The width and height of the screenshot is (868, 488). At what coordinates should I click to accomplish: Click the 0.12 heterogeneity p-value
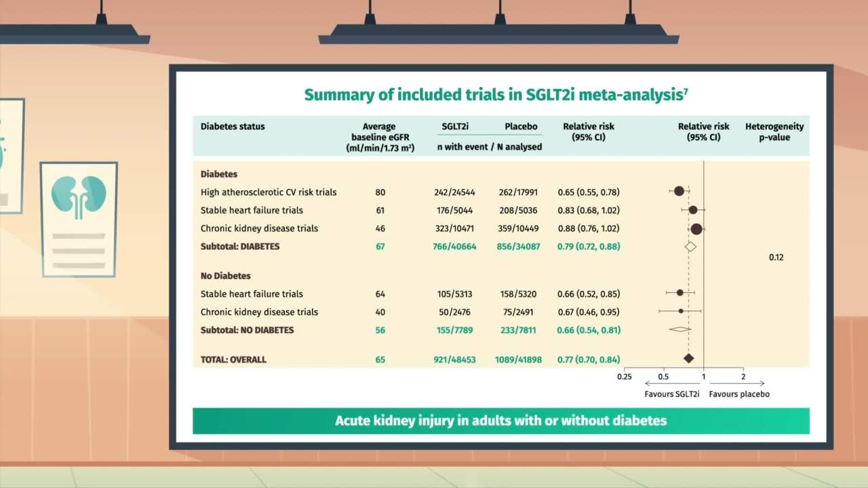pos(776,258)
